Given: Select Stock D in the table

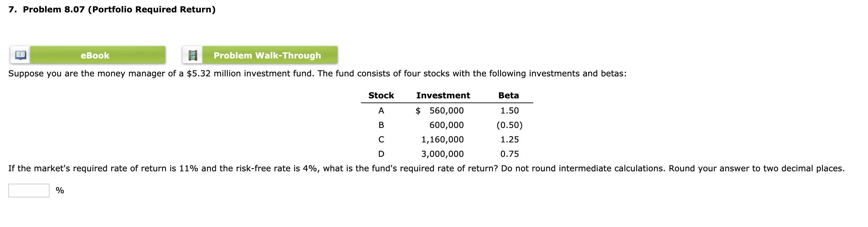Looking at the screenshot, I should click(381, 154).
